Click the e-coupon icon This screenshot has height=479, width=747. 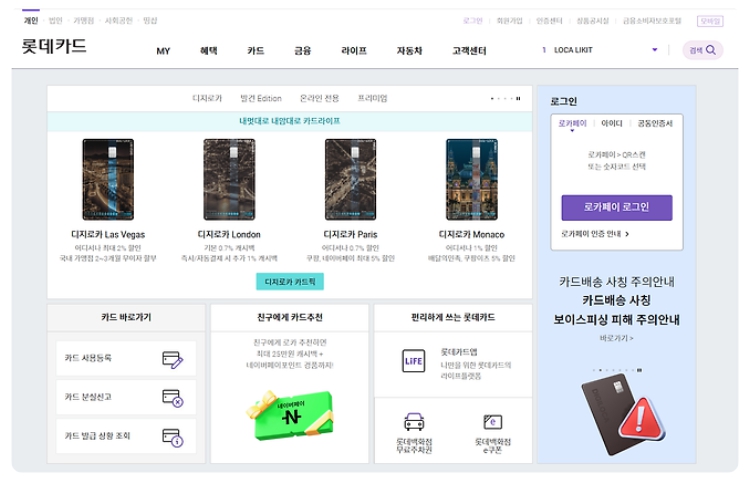[x=493, y=422]
